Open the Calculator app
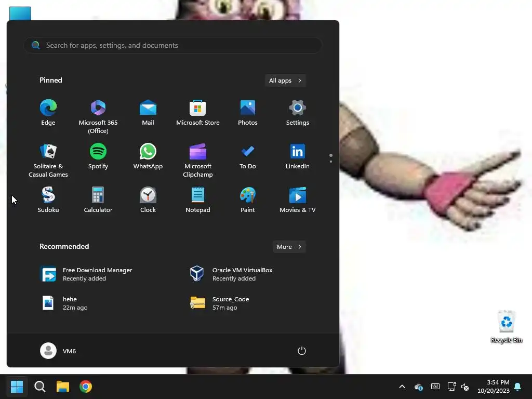The width and height of the screenshot is (532, 399). (x=98, y=200)
